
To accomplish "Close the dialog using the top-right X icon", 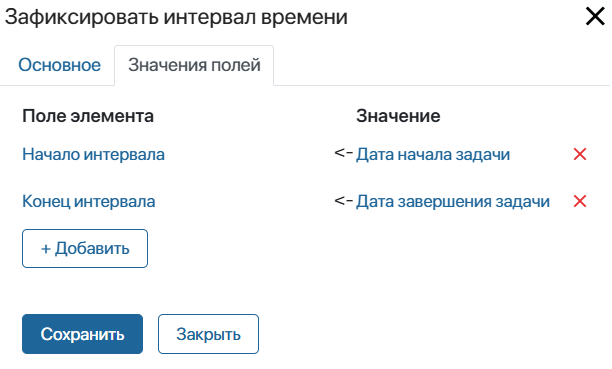I will point(595,17).
